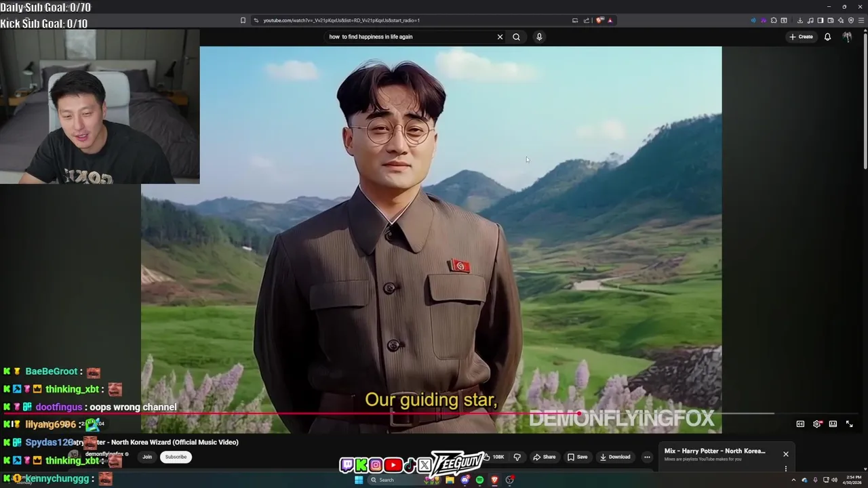Open File Explorer from the taskbar
This screenshot has width=868, height=488.
point(450,480)
